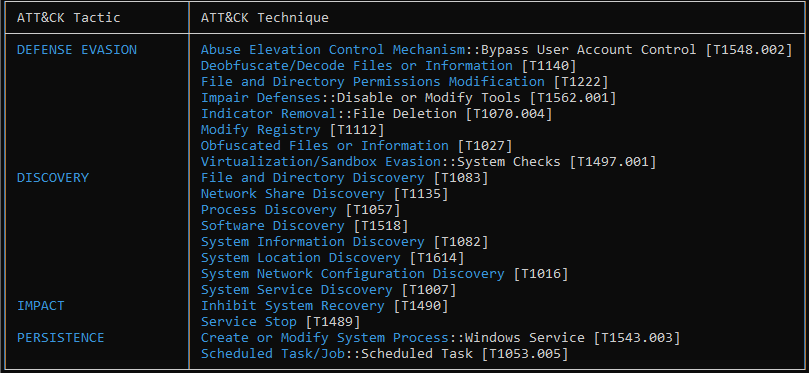809x373 pixels.
Task: Click Indicator Removal technique
Action: pyautogui.click(x=269, y=114)
